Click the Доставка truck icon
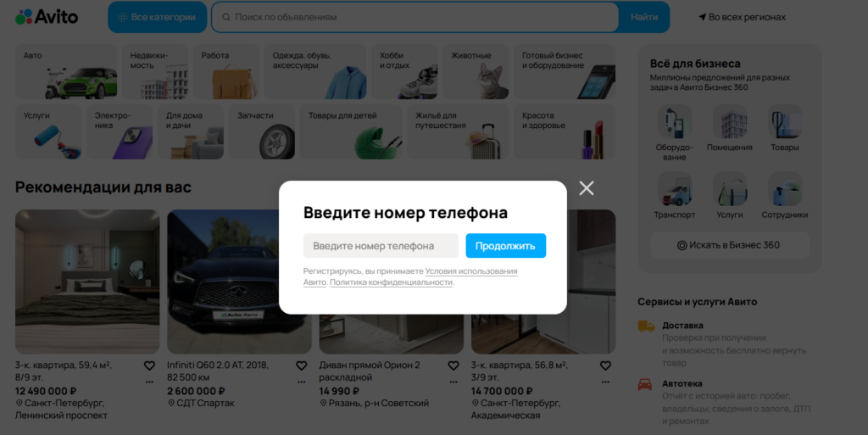 click(646, 326)
